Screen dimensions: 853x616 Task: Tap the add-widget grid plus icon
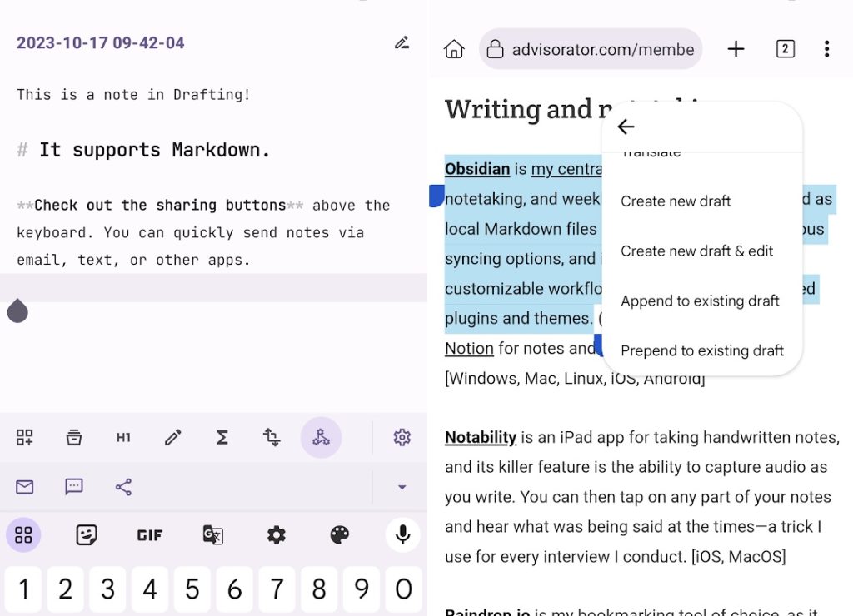click(25, 437)
